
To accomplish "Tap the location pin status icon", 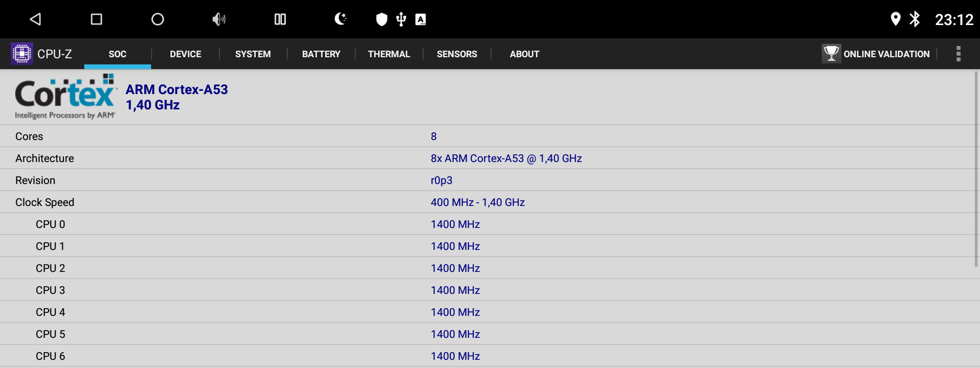I will [x=895, y=19].
